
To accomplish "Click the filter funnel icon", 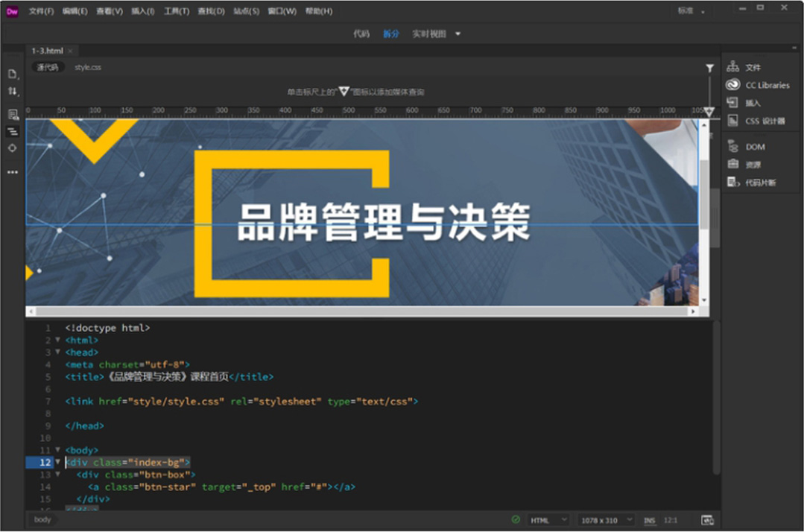I will (709, 68).
